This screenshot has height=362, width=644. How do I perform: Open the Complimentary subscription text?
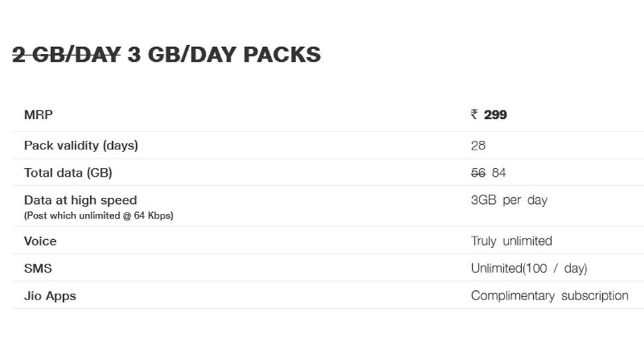[x=550, y=296]
